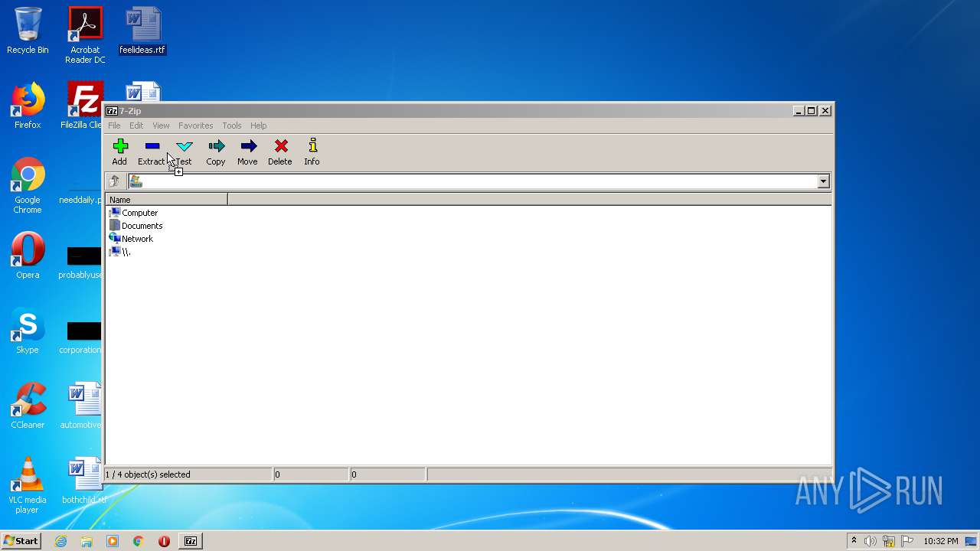Click the Info toolbar icon
The height and width of the screenshot is (551, 980).
click(x=312, y=152)
